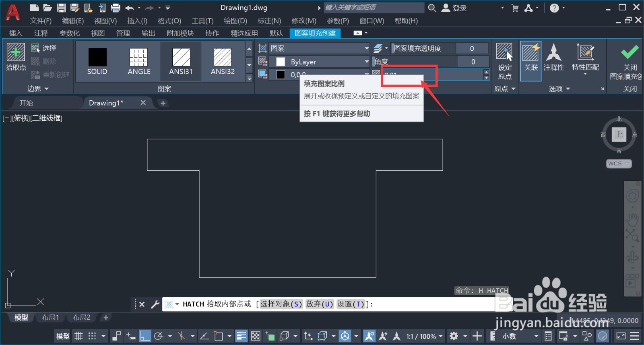Screen dimensions: 644x345
Task: Click the Undo arrow icon
Action: click(x=129, y=8)
